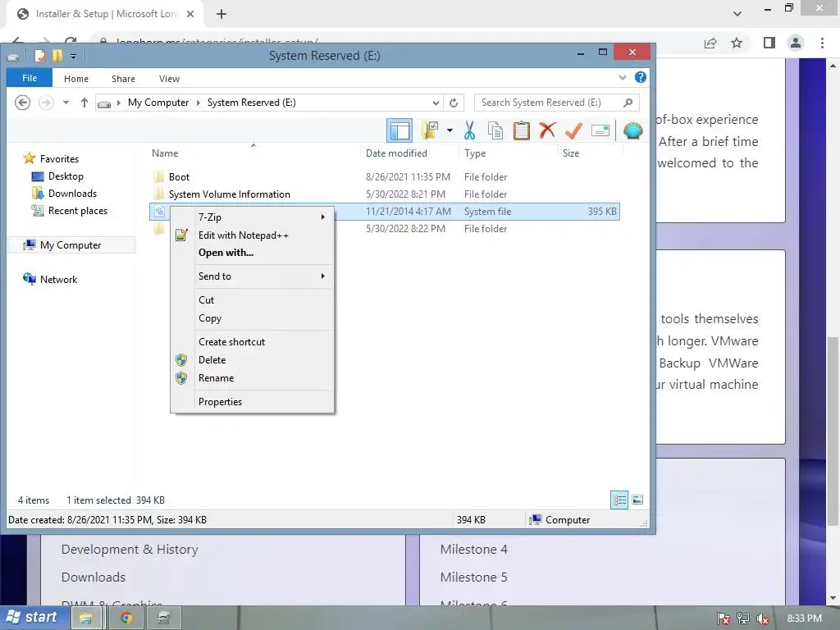Open Downloads in Favorites
Image resolution: width=840 pixels, height=630 pixels.
(x=72, y=194)
